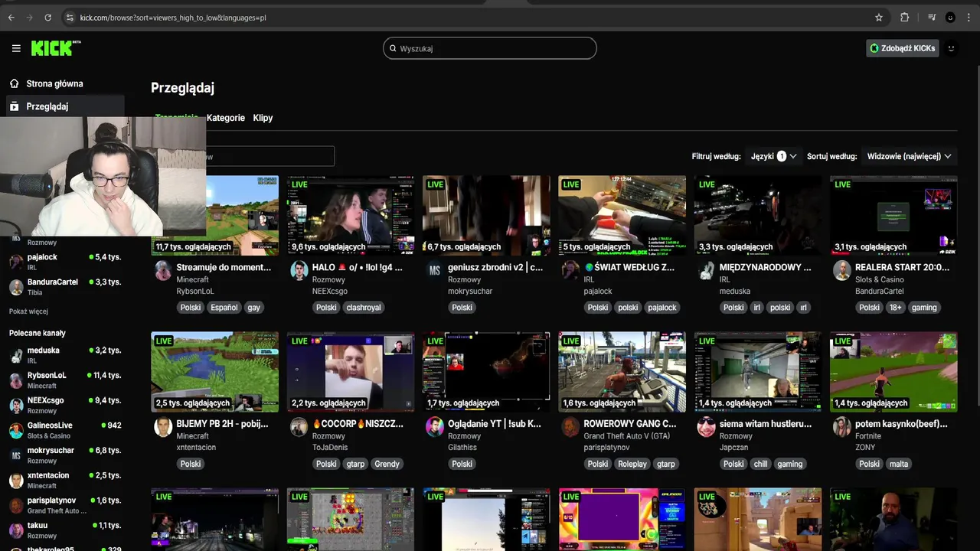Click NEEXcsgo avatar on stream card
Image resolution: width=980 pixels, height=551 pixels.
pyautogui.click(x=299, y=271)
